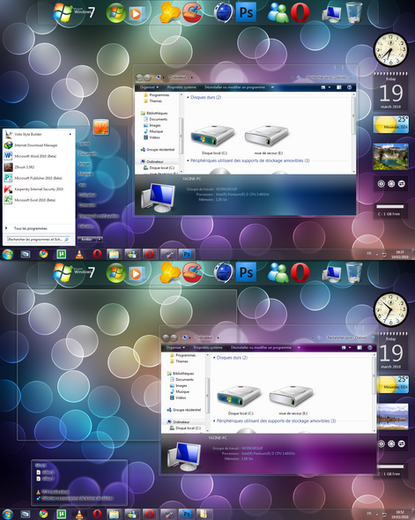The width and height of the screenshot is (415, 520).
Task: Select Propriétés système in the blue-toolbar Explorer window
Action: point(182,87)
